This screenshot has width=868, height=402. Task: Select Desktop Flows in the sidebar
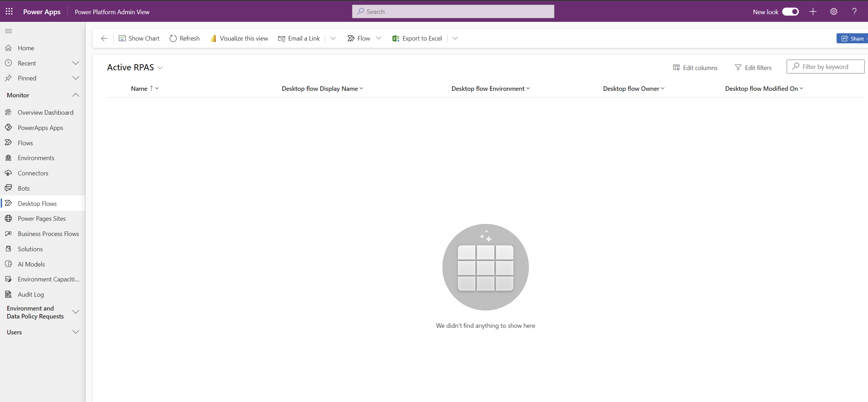pos(37,203)
